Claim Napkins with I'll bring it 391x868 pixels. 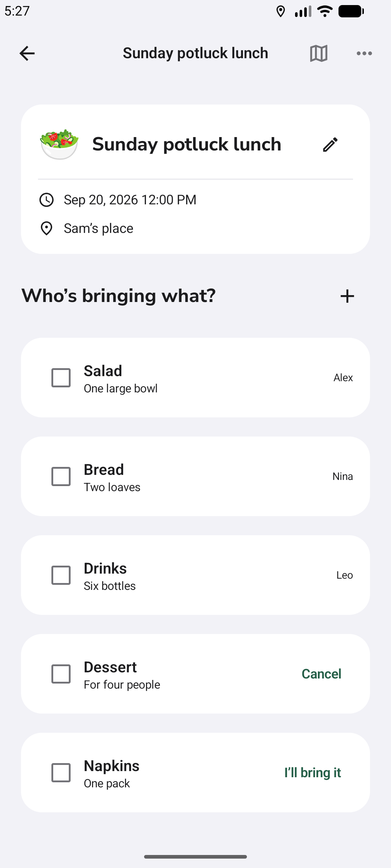313,773
